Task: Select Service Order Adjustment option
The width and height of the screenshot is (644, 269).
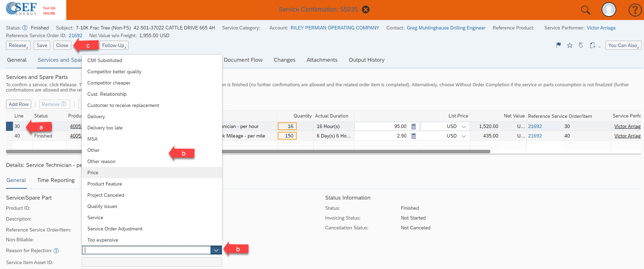Action: click(x=152, y=229)
